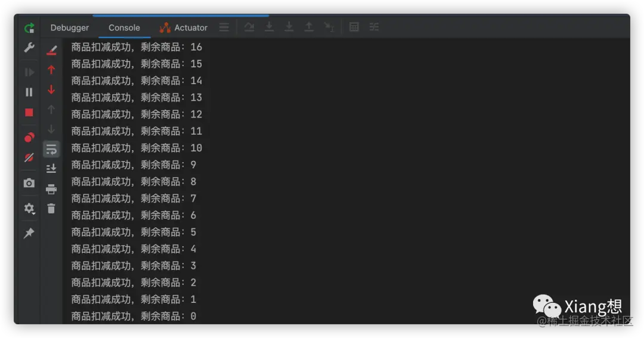Click the Pause Program icon
This screenshot has width=644, height=338.
click(29, 92)
